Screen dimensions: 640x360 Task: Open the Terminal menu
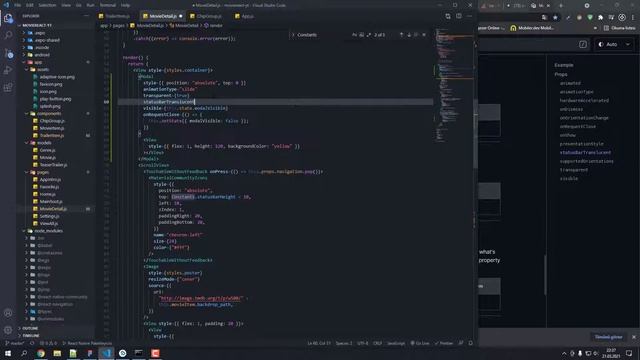[x=108, y=5]
